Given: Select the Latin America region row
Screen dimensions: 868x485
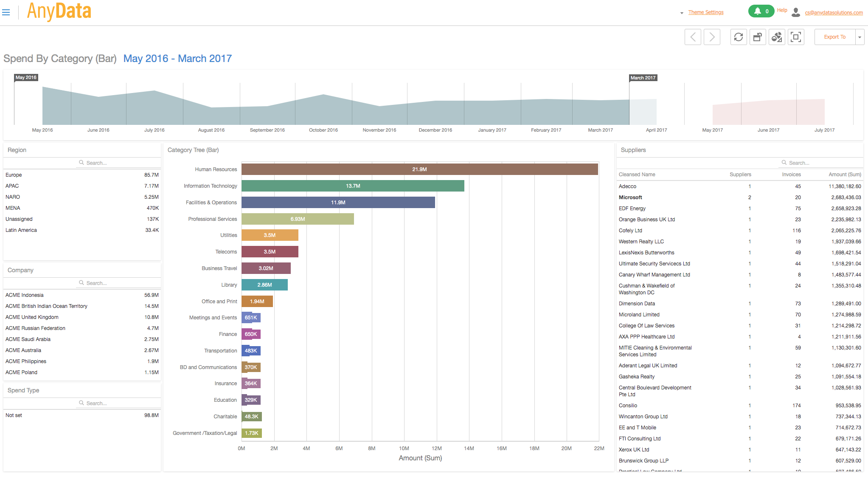Looking at the screenshot, I should tap(82, 230).
